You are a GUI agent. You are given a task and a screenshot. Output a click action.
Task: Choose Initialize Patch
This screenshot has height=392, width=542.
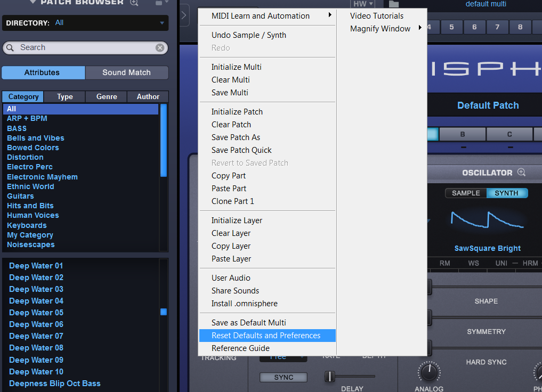(x=268, y=112)
